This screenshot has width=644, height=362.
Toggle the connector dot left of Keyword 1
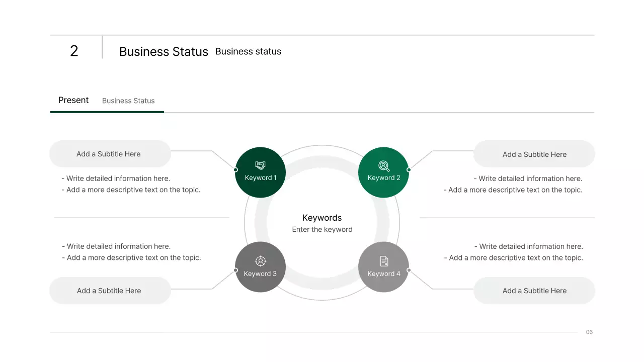(235, 169)
